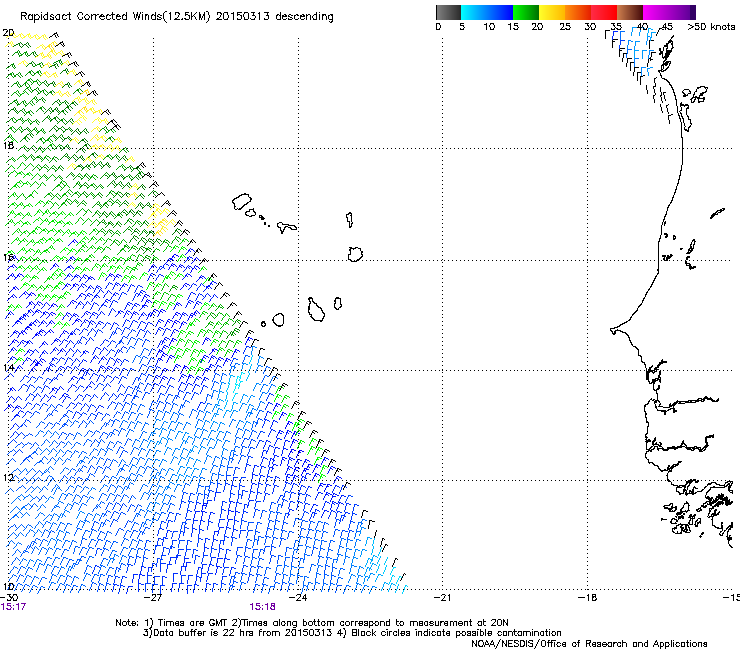Select the '-18' longitude axis label

coord(588,597)
